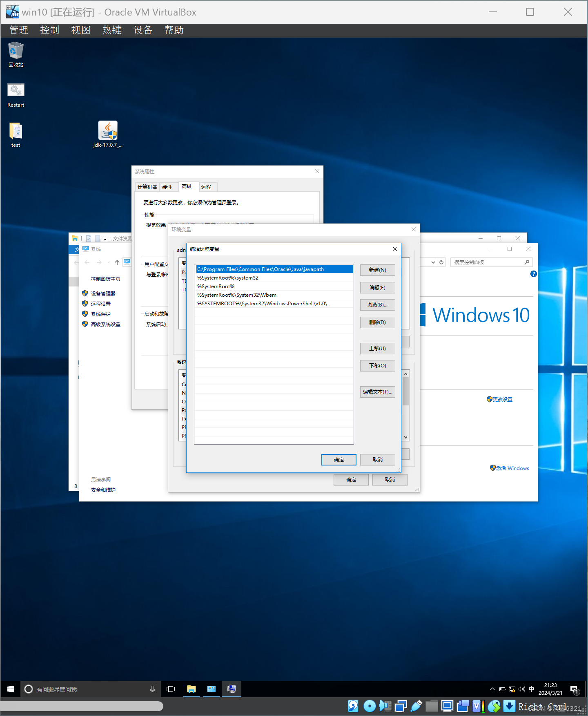588x716 pixels.
Task: Open 设备管理器 link in System window
Action: click(x=103, y=293)
